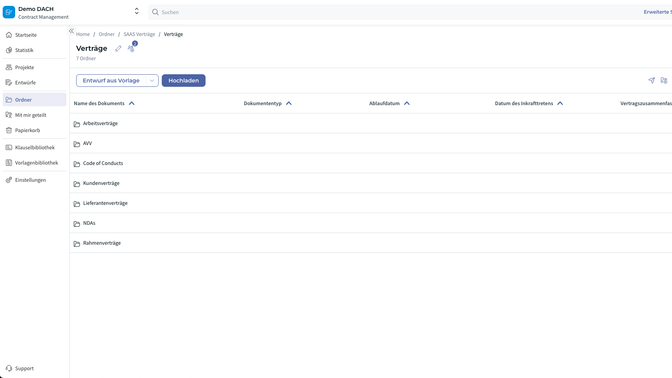Click the folder icon beside Lieferantenverträge
Viewport: 672px width, 378px height.
click(x=77, y=204)
